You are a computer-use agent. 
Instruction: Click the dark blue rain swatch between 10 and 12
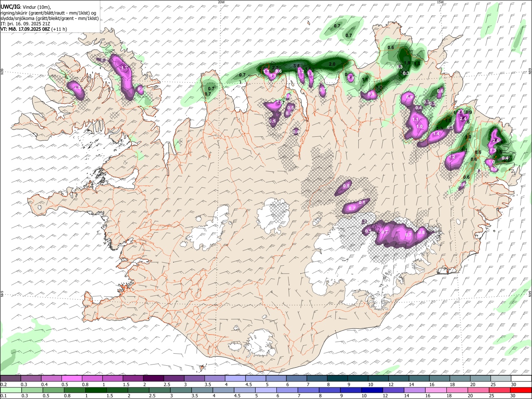pos(372,390)
